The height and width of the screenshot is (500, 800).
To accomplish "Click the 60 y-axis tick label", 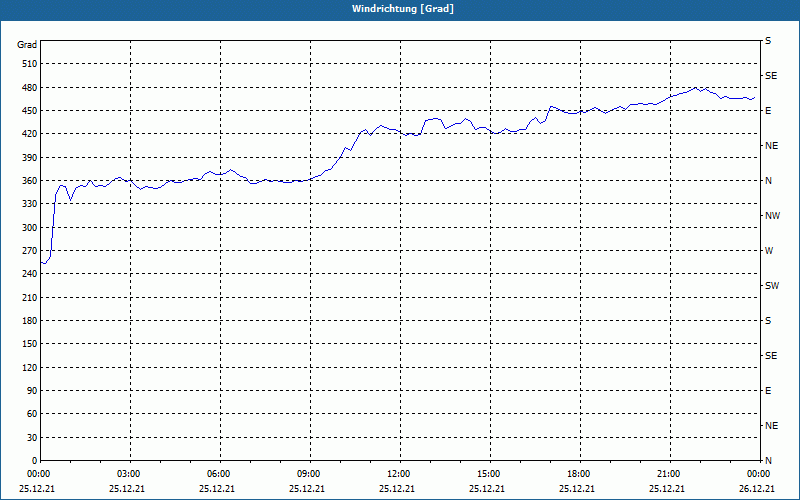I will [33, 414].
